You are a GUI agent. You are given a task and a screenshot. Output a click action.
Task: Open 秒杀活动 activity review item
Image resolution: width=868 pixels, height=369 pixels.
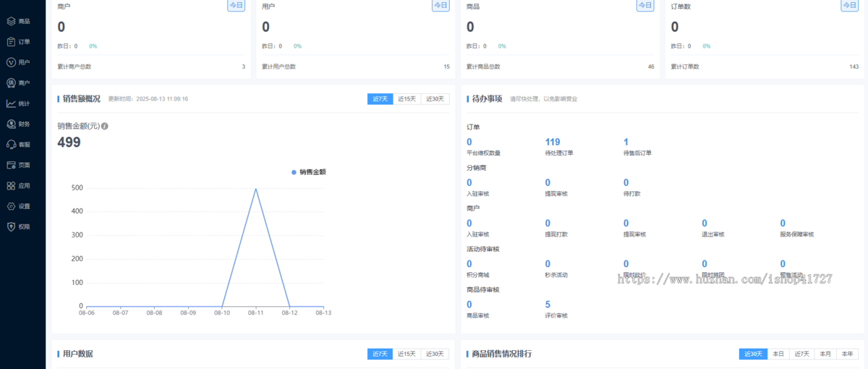point(556,268)
